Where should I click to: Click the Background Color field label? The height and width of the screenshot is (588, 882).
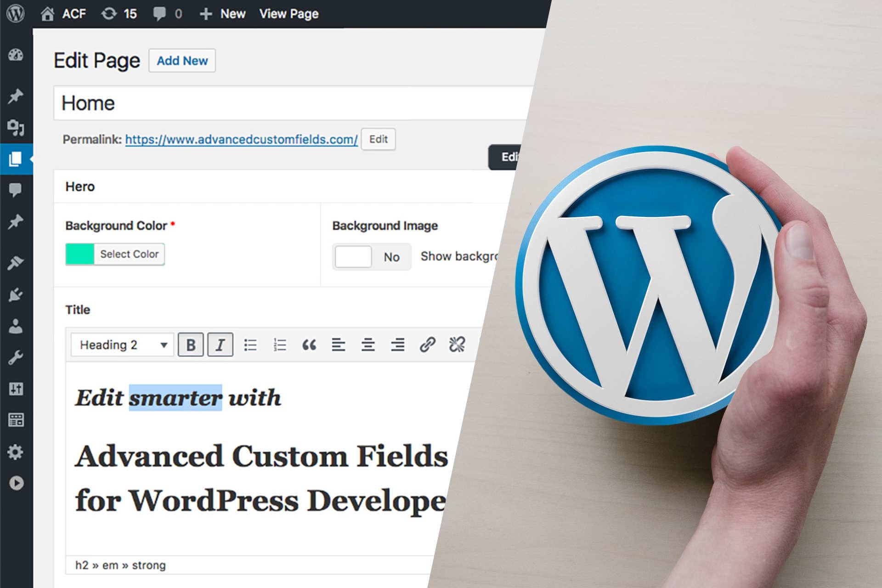point(116,226)
